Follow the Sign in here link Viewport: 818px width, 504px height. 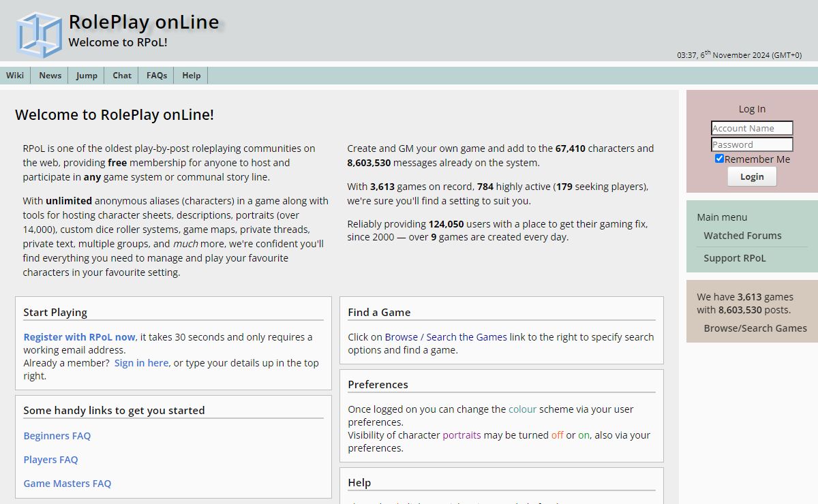point(141,363)
